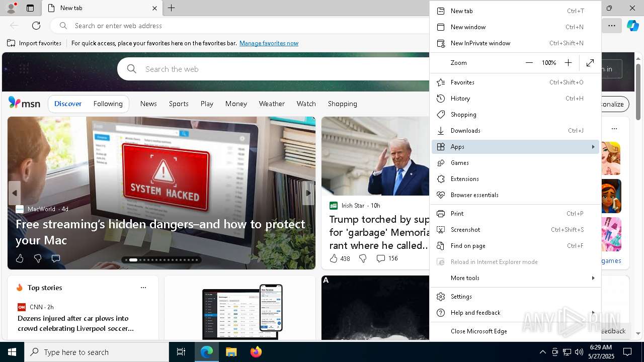Go to next carousel slide arrow

308,193
